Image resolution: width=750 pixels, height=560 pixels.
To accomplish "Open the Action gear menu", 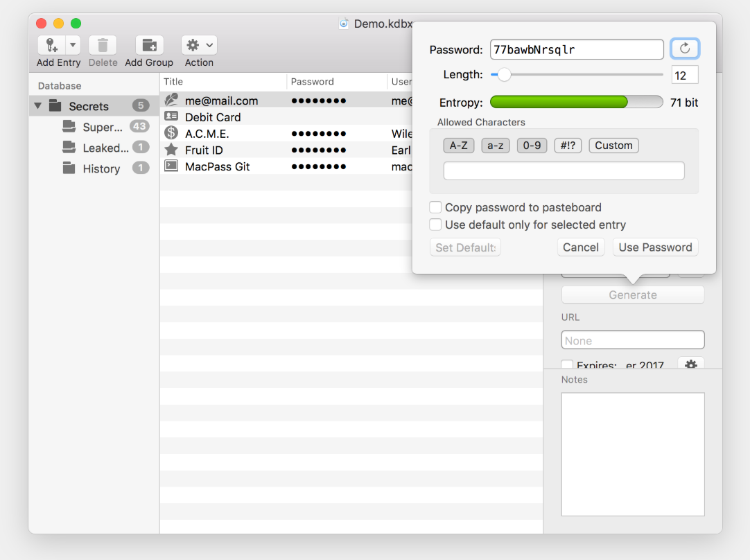I will coord(200,46).
